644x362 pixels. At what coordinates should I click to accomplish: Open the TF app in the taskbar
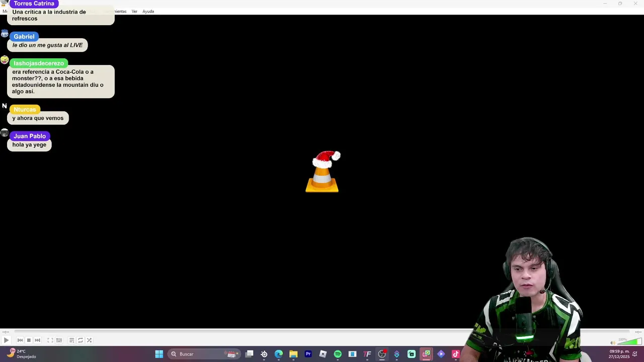pos(367,354)
